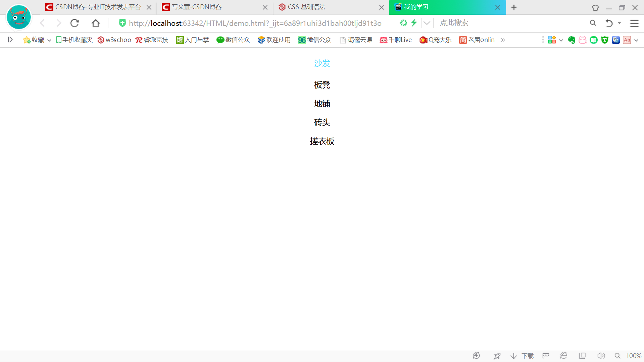Screen dimensions: 644x362
Task: Click the 搓衣板 link on the page
Action: tap(322, 141)
